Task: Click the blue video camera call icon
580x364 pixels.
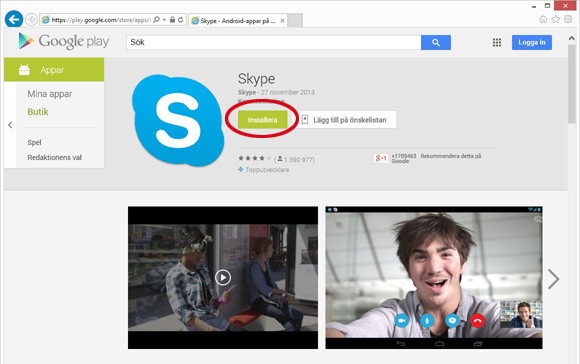Action: [401, 321]
